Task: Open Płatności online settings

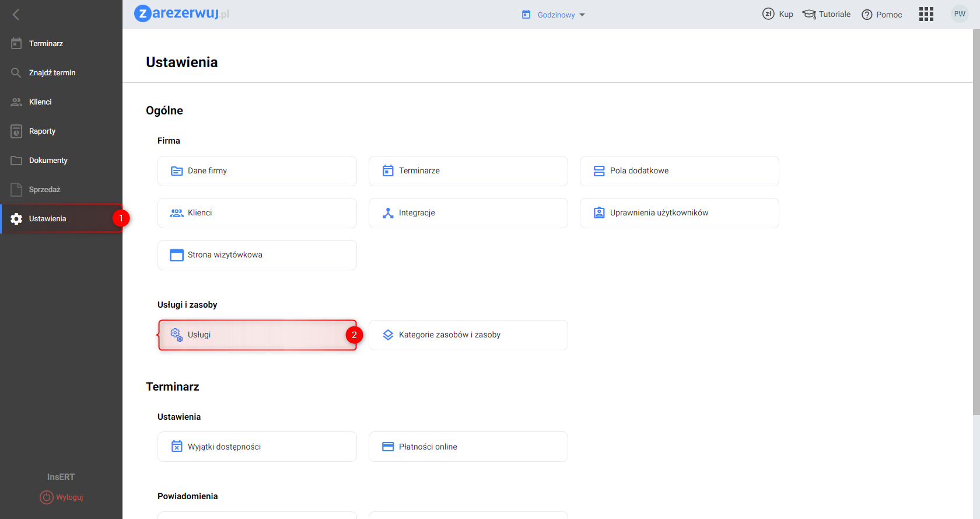Action: [x=468, y=446]
